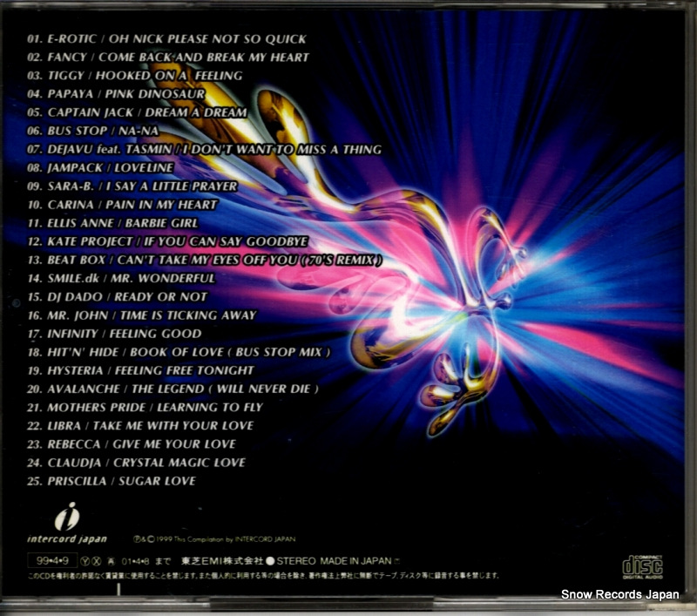
Task: Click the "intercord japan" wordmark text
Action: pos(67,539)
